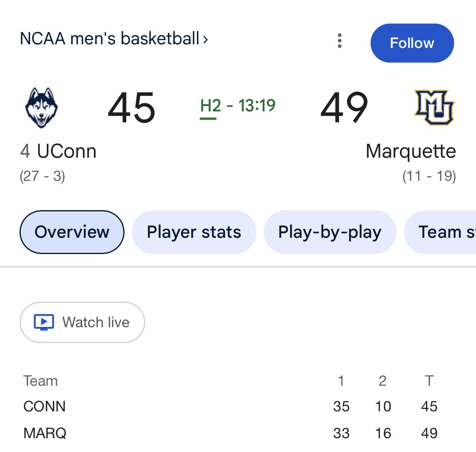Click UConn's (27 - 3) season record
Image resolution: width=476 pixels, height=452 pixels.
coord(42,176)
